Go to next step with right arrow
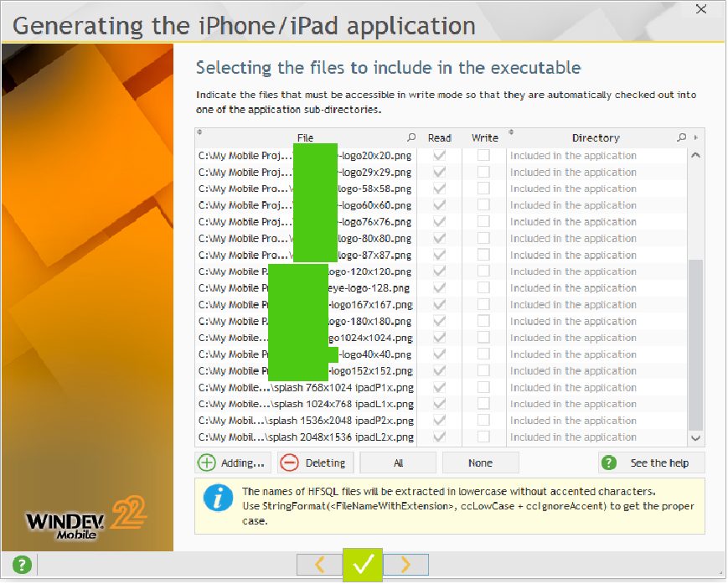Viewport: 728px width, 584px height. (405, 565)
